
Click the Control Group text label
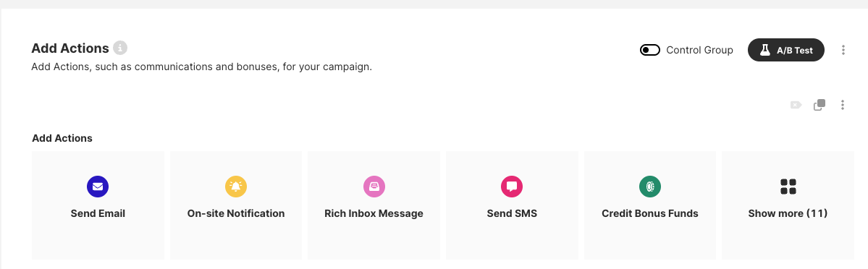click(x=700, y=50)
